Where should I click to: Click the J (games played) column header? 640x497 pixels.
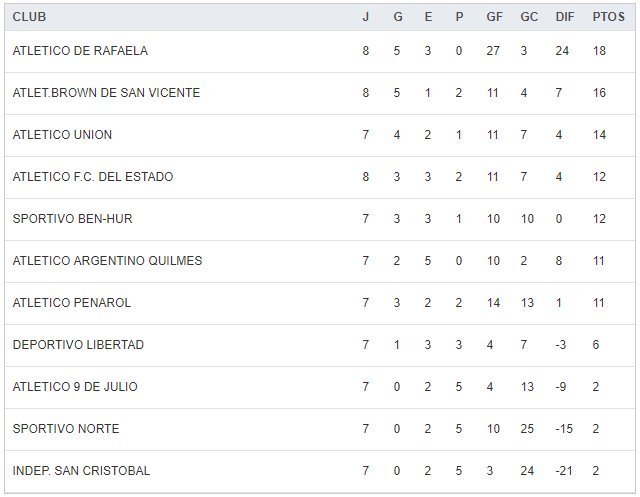tap(366, 17)
